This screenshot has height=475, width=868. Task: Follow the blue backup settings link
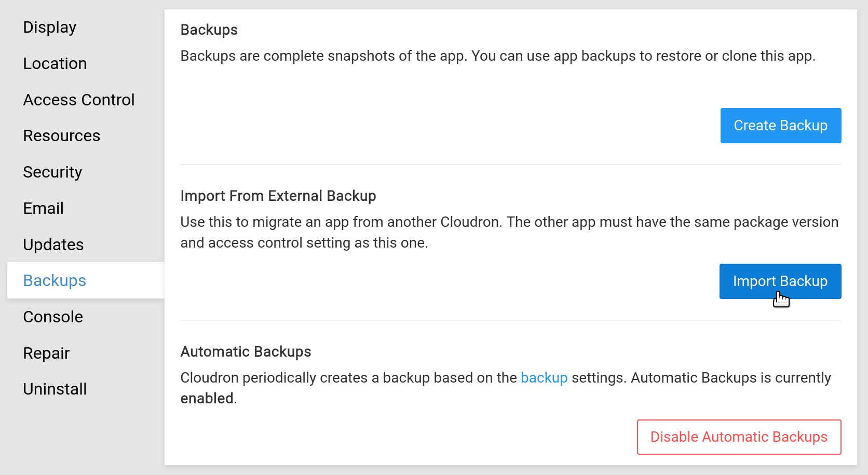pos(544,377)
